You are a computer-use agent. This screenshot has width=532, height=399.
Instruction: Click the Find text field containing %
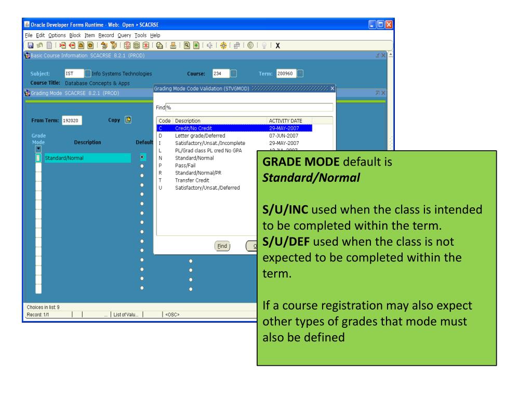pos(249,108)
